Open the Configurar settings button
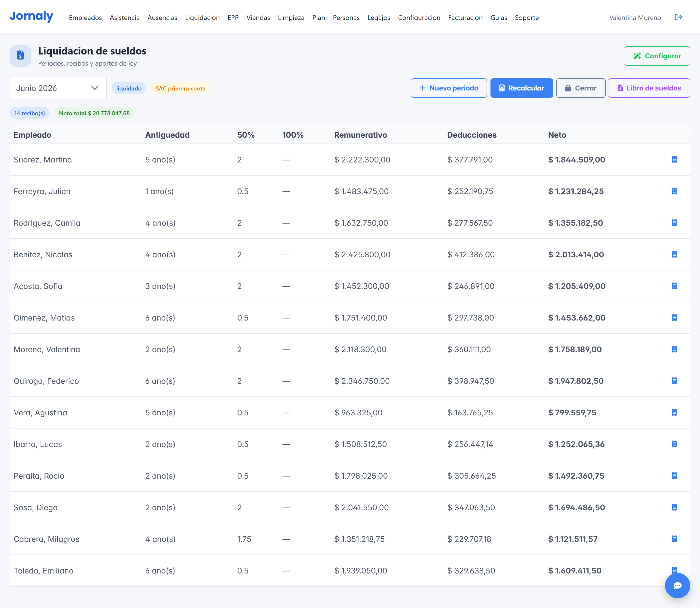The width and height of the screenshot is (700, 608). [x=657, y=56]
